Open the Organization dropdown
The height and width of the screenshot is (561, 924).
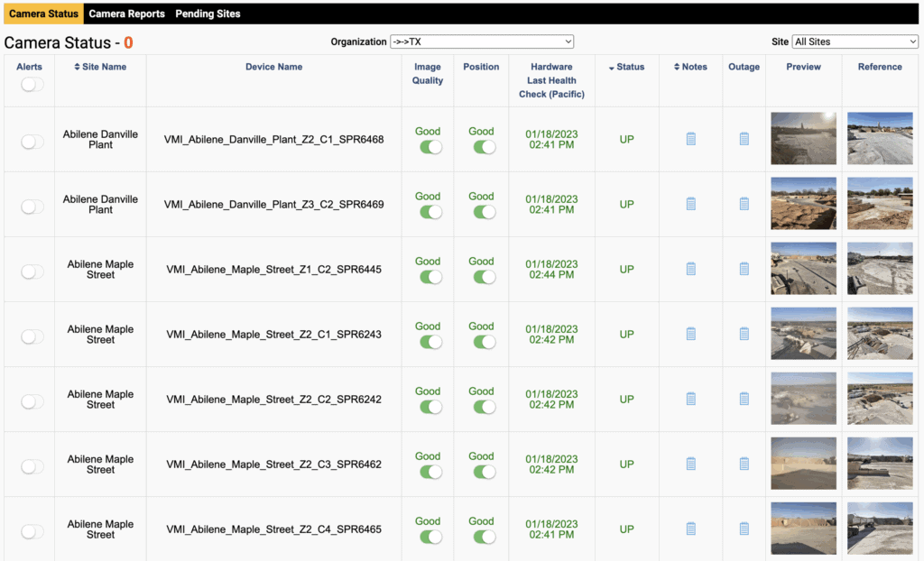[481, 41]
